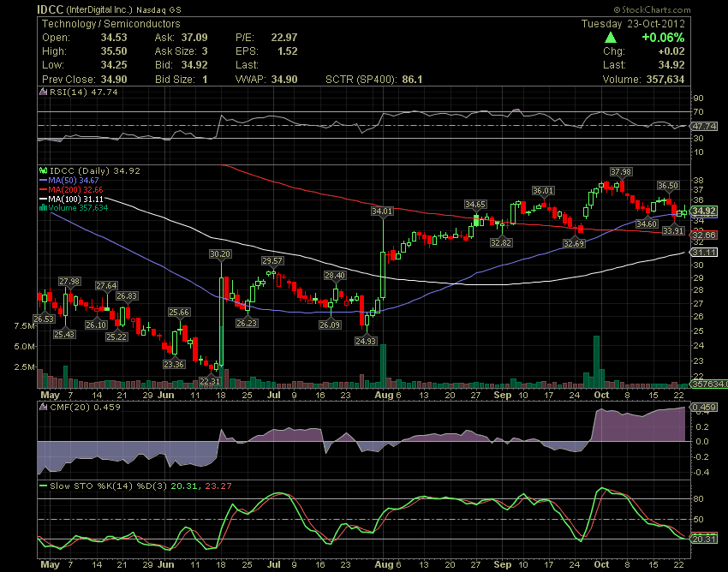This screenshot has height=572, width=728.
Task: Click the 37.98 peak price label
Action: tap(621, 172)
